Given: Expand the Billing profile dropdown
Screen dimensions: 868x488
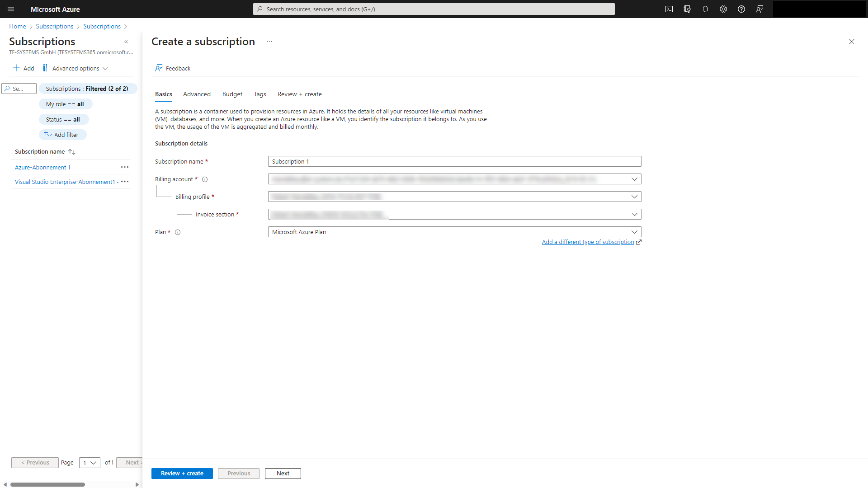Looking at the screenshot, I should coord(634,197).
